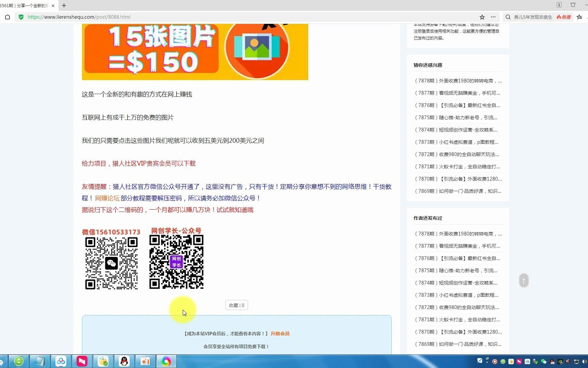588x368 pixels.
Task: Click the NVIDIA tray icon
Action: 560,362
